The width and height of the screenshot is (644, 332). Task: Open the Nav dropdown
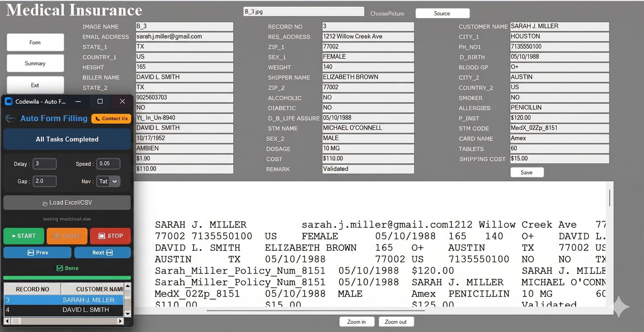coord(108,181)
